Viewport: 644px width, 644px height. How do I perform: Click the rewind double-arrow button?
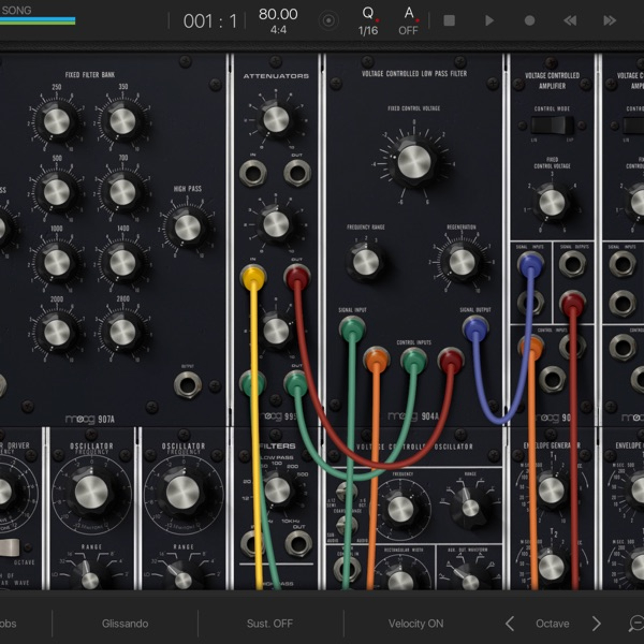(x=570, y=21)
